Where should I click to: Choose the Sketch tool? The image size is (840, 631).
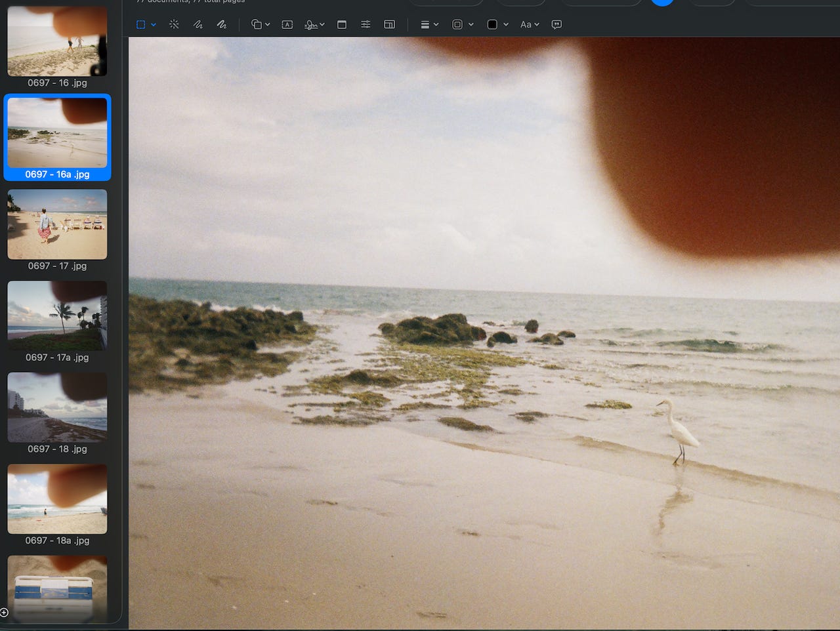coord(198,24)
